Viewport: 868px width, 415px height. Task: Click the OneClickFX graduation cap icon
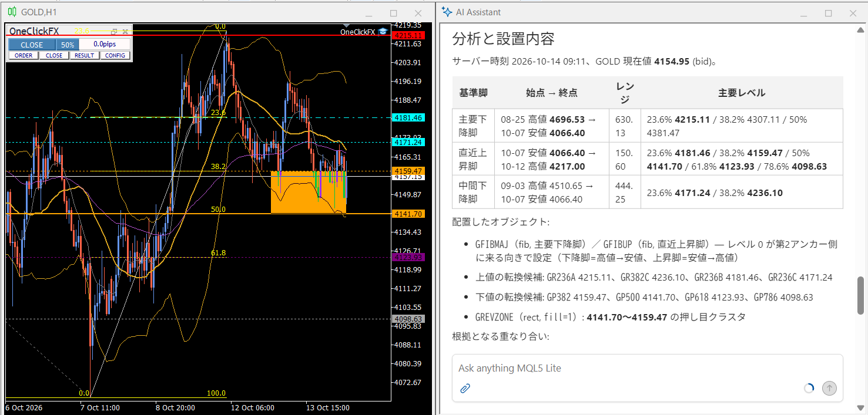click(383, 32)
